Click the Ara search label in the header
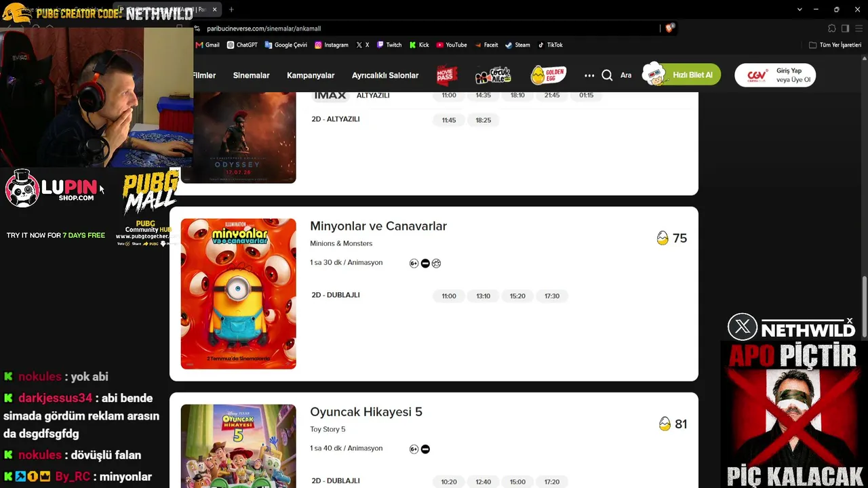This screenshot has height=488, width=868. point(626,75)
